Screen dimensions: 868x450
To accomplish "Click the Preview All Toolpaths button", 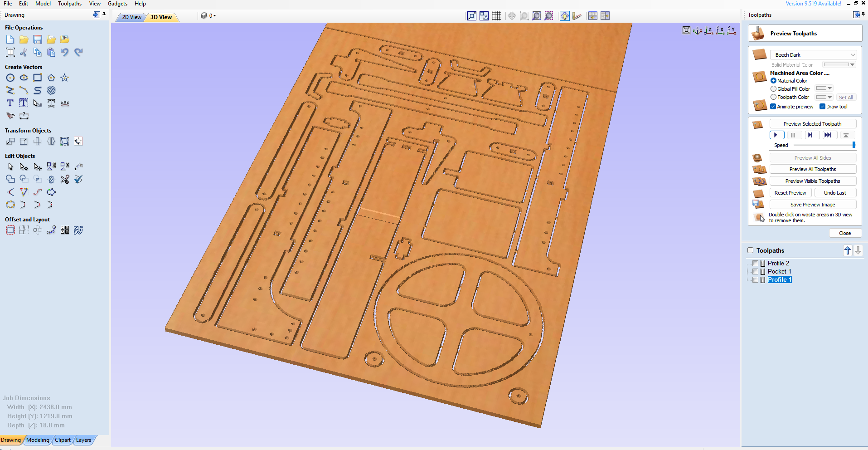I will 813,169.
